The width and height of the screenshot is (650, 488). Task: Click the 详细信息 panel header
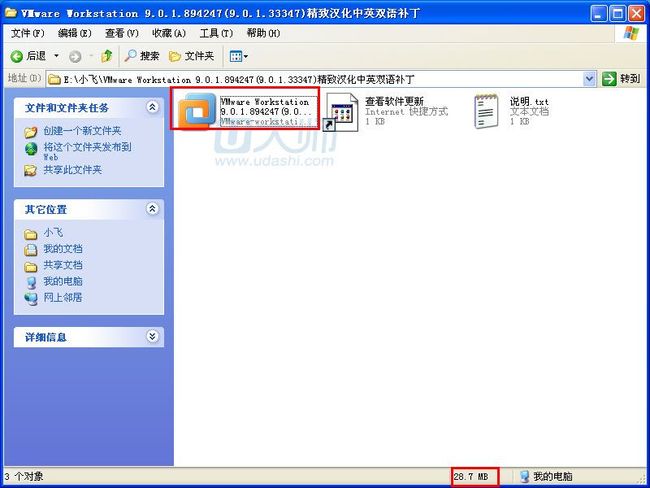pyautogui.click(x=89, y=337)
